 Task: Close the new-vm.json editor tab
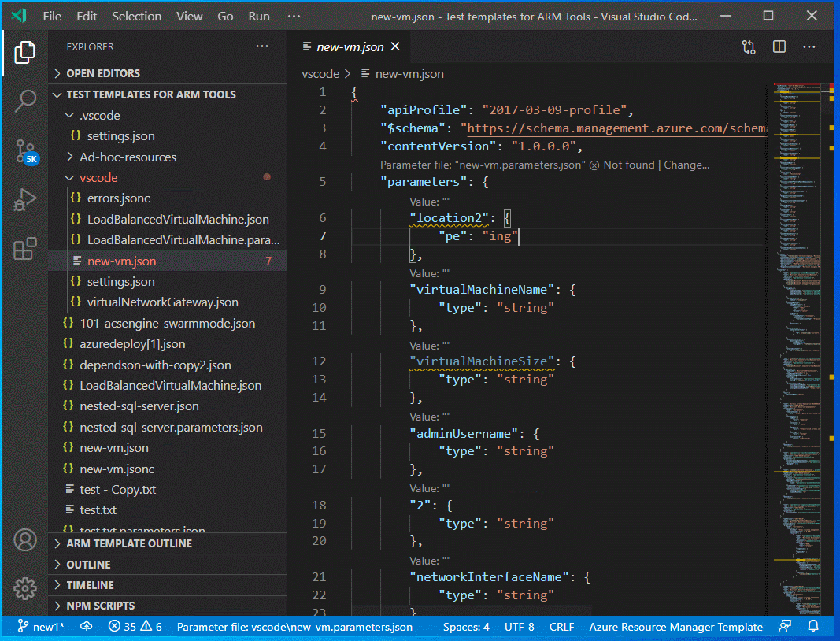(x=395, y=46)
